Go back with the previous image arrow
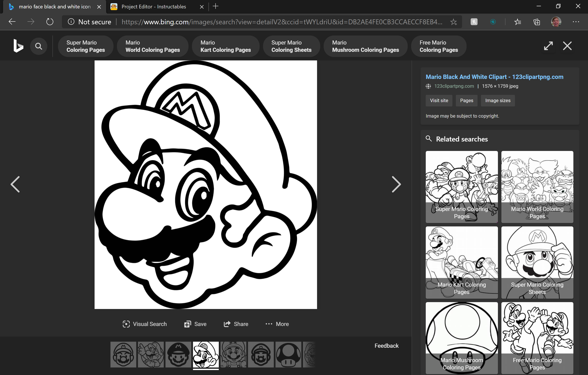The width and height of the screenshot is (588, 375). [15, 184]
